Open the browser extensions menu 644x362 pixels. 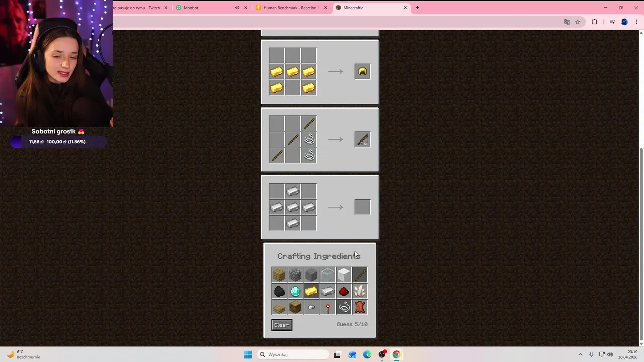[595, 22]
